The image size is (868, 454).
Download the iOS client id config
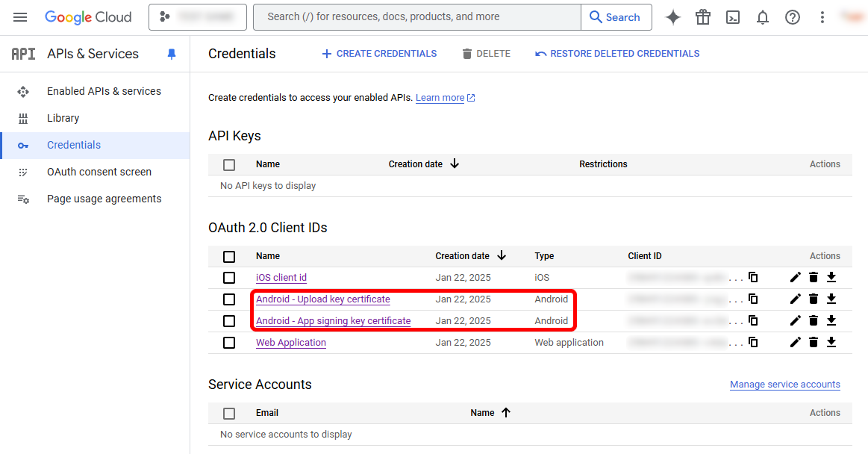pos(831,277)
